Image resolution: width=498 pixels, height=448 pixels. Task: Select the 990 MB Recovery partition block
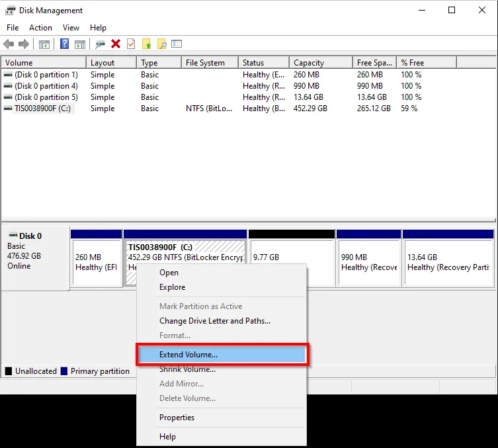tap(369, 258)
